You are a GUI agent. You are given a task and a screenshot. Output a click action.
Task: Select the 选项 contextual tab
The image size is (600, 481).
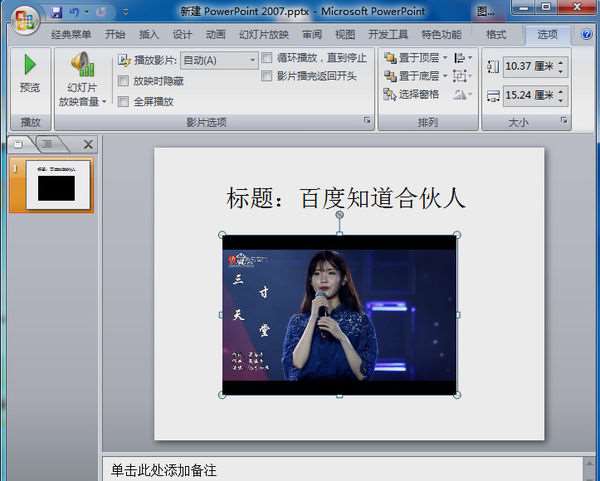tap(547, 34)
